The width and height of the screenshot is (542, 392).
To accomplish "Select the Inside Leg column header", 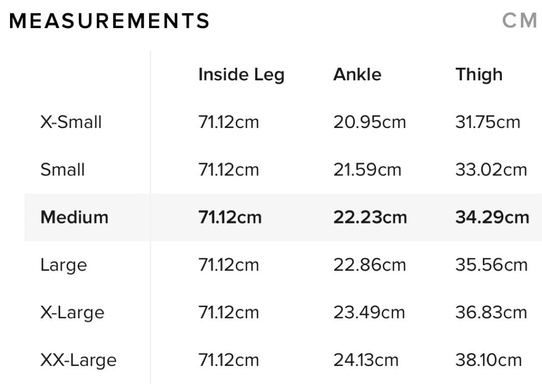I will click(241, 74).
